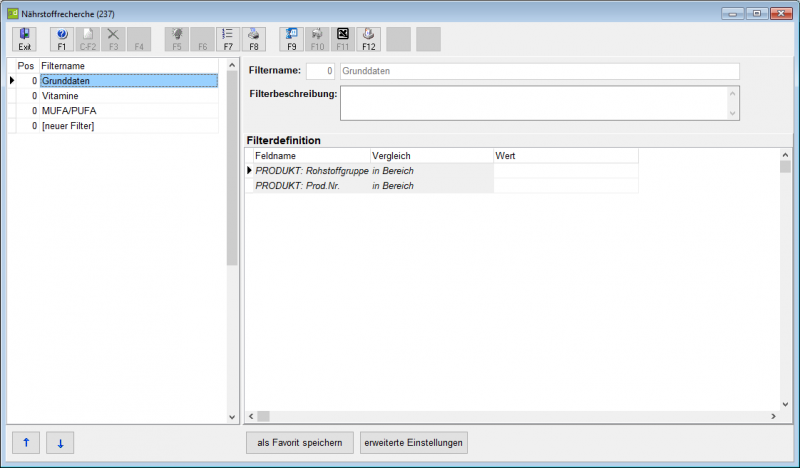Click 'PRODUKT: Rohstoffgruppe' field name cell
Viewport: 800px width, 468px height.
(x=312, y=170)
